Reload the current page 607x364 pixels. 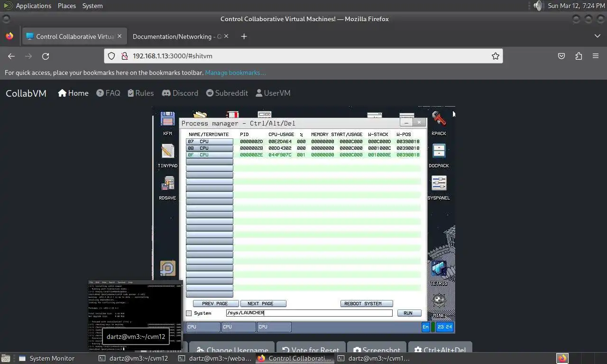click(46, 56)
